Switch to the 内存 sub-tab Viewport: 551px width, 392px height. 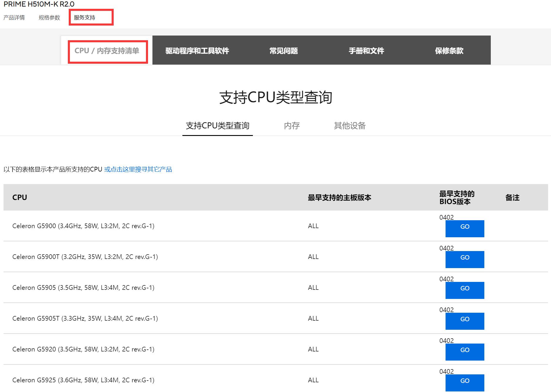pyautogui.click(x=292, y=126)
